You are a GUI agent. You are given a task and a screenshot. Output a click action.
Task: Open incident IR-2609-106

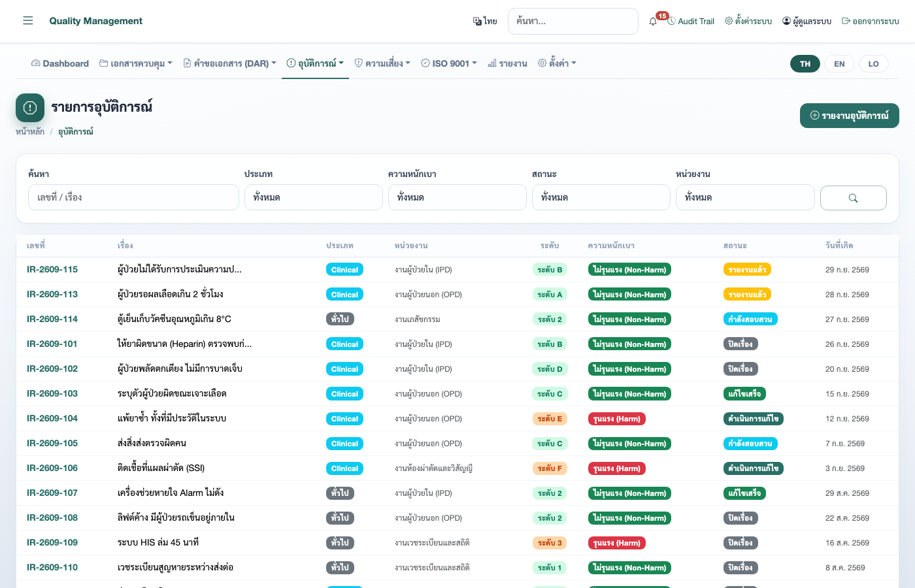(52, 468)
